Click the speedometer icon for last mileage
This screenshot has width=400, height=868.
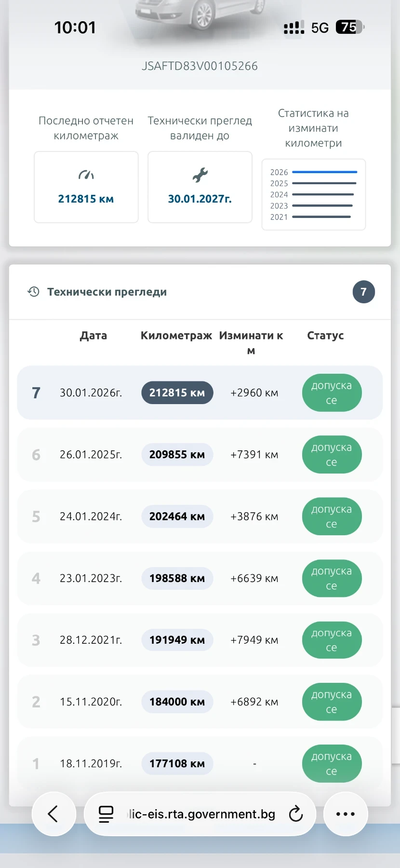click(x=86, y=175)
